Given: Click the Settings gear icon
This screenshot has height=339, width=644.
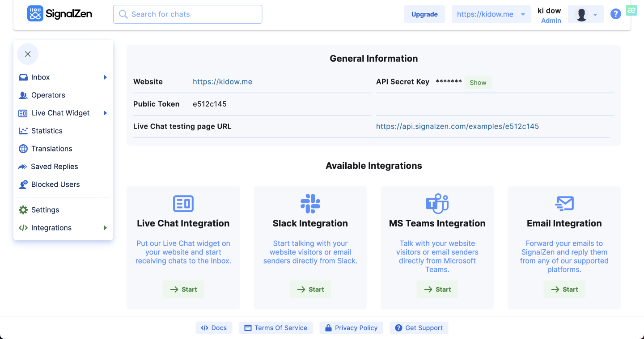Looking at the screenshot, I should tap(23, 210).
